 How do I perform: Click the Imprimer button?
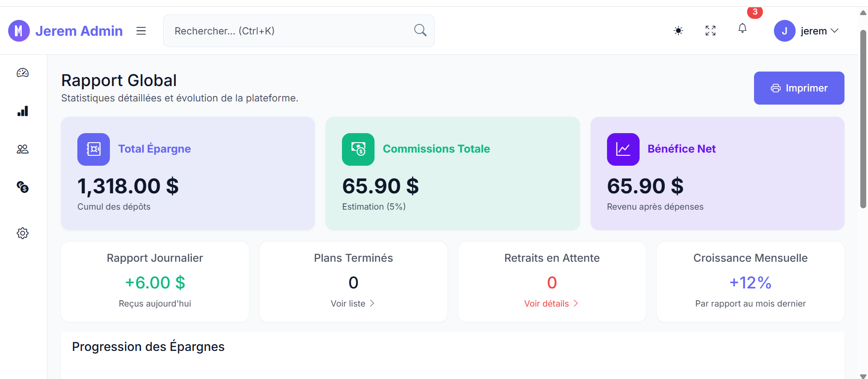(799, 88)
